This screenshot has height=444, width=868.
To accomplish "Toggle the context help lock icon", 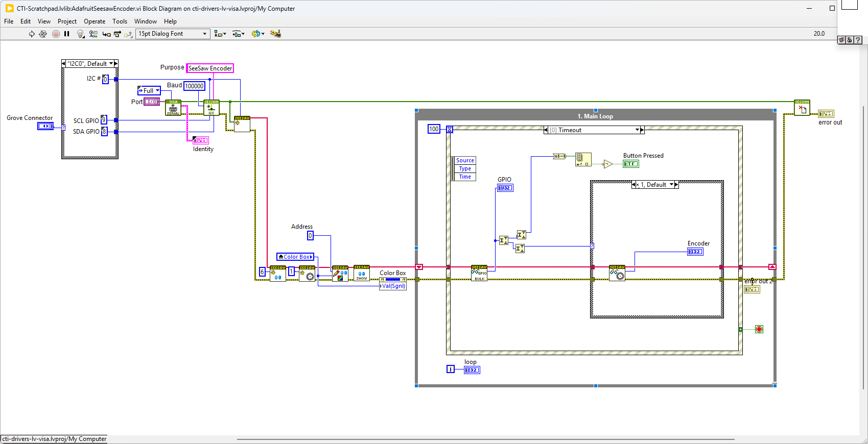I will pos(850,40).
